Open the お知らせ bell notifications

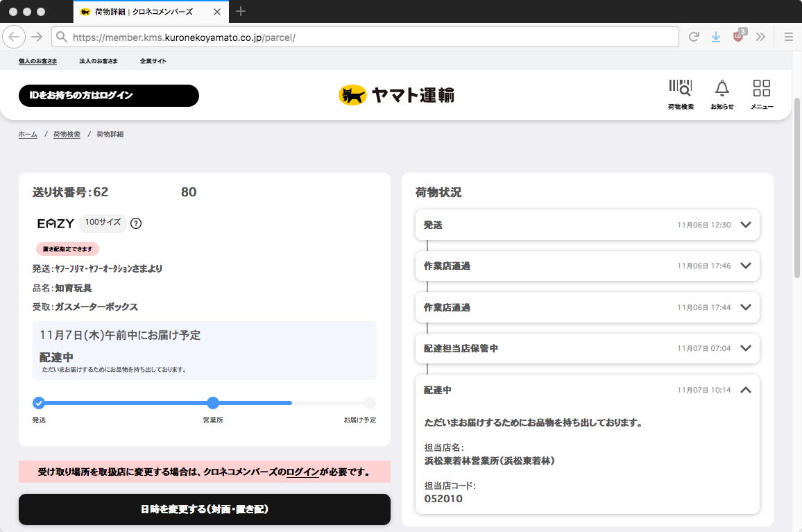pyautogui.click(x=722, y=94)
